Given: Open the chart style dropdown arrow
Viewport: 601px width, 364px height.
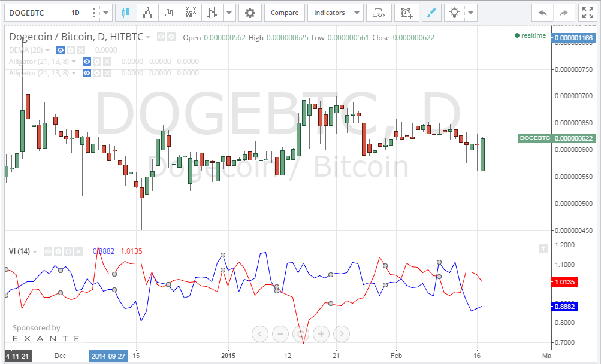Looking at the screenshot, I should (228, 12).
